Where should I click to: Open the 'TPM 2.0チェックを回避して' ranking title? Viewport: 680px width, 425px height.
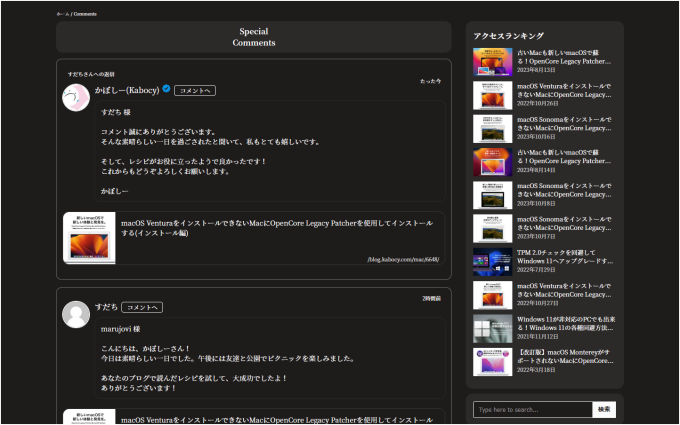565,257
